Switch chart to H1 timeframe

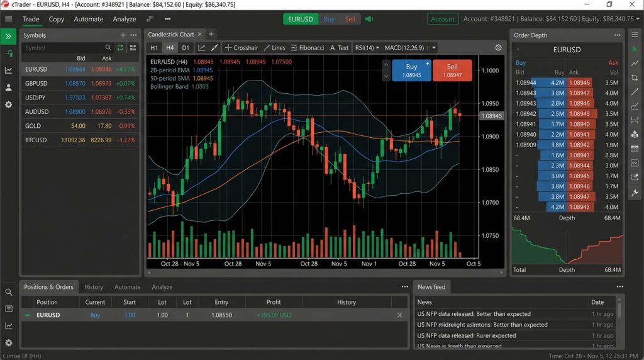point(154,48)
